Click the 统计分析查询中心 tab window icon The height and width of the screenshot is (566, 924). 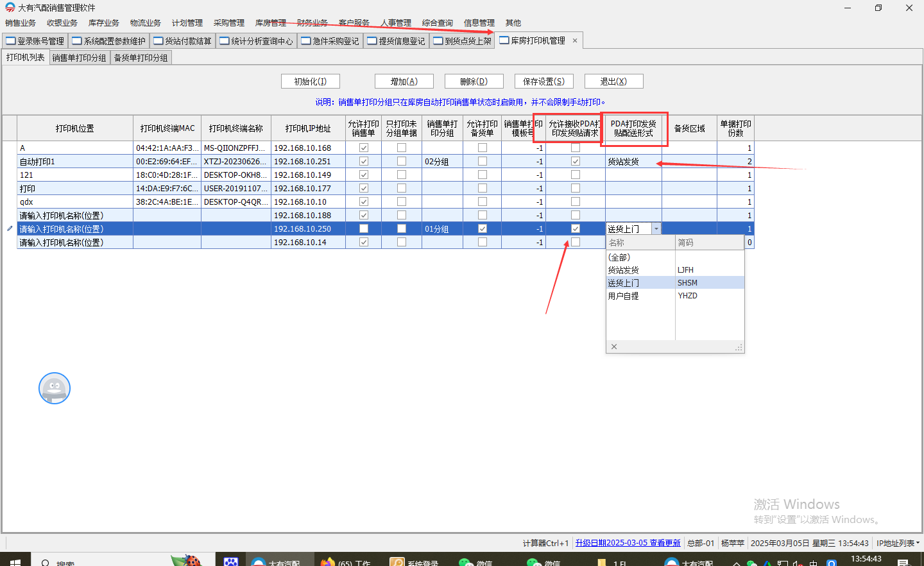225,41
